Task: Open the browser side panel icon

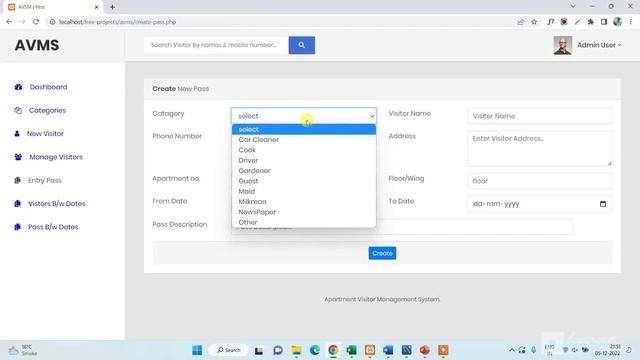Action: (x=604, y=22)
